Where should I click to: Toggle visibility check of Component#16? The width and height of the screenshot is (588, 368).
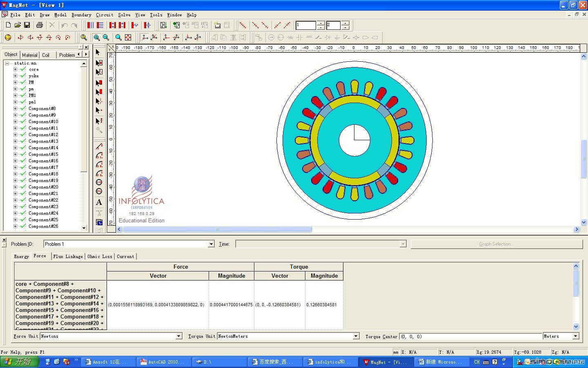point(23,161)
